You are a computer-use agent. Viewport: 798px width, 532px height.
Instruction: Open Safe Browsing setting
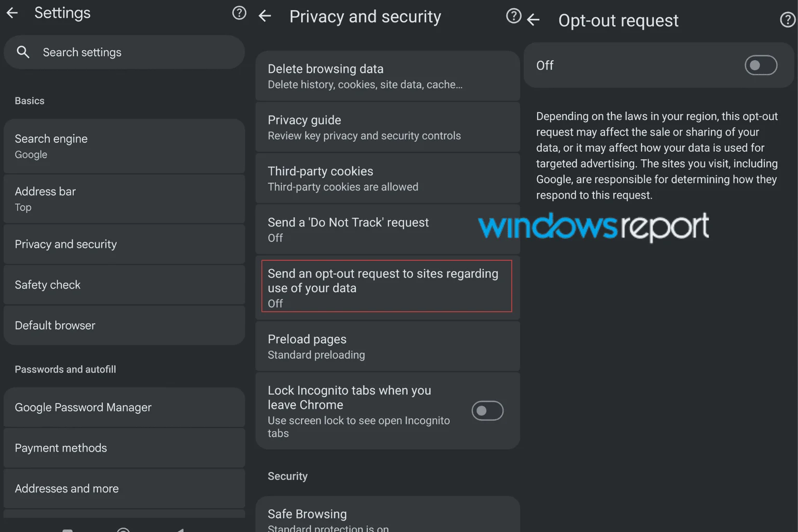(x=388, y=514)
